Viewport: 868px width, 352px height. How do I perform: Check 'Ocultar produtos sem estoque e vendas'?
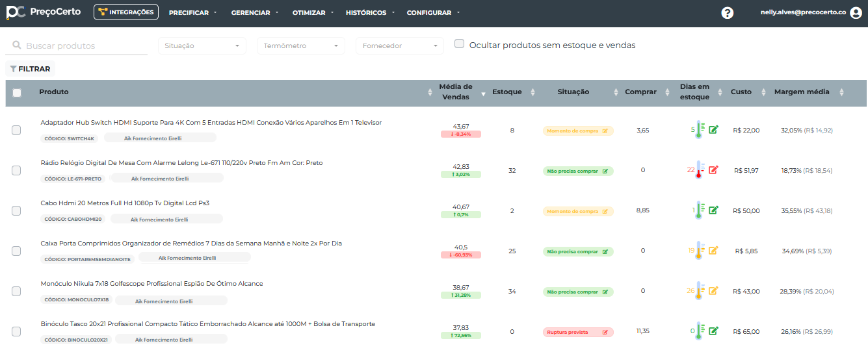pyautogui.click(x=460, y=44)
